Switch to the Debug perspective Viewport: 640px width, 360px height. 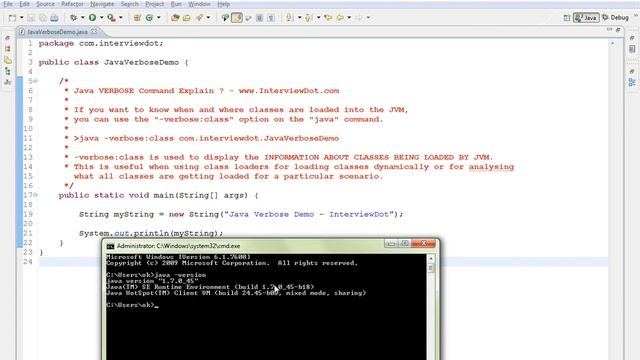click(x=616, y=18)
